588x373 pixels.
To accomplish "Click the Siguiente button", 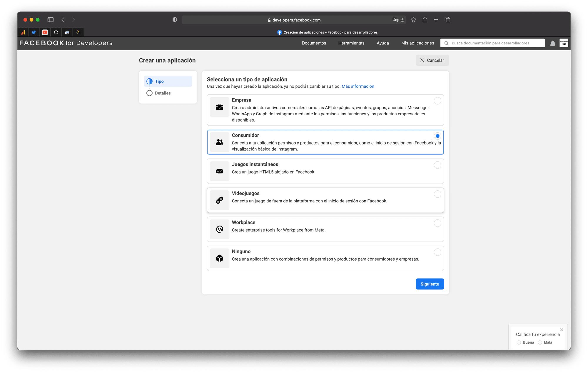I will [430, 284].
